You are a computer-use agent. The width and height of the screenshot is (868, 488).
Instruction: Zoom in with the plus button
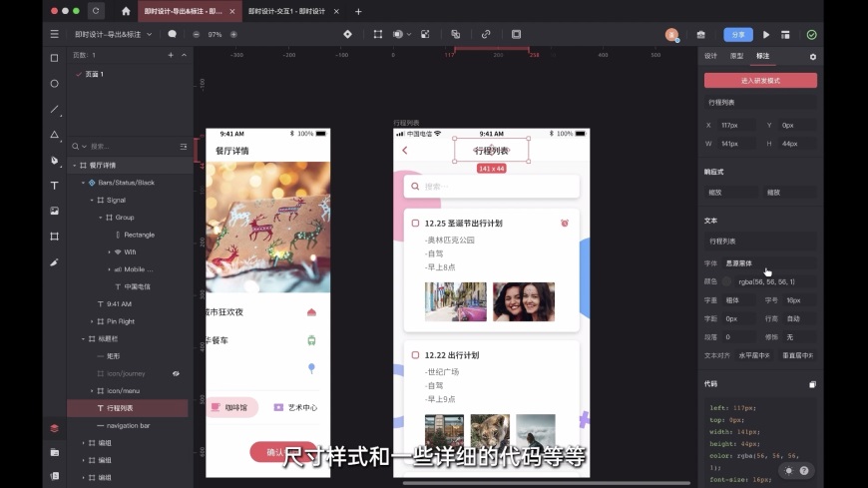[x=233, y=34]
